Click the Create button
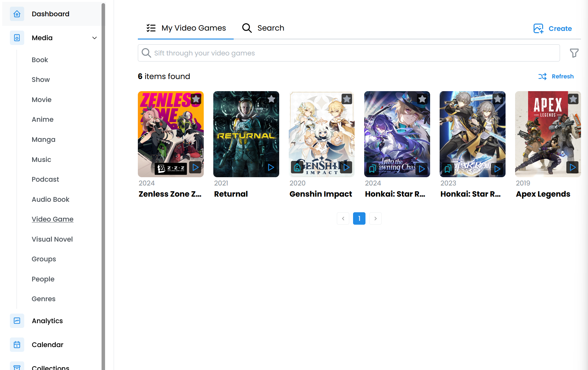588x370 pixels. (x=553, y=29)
